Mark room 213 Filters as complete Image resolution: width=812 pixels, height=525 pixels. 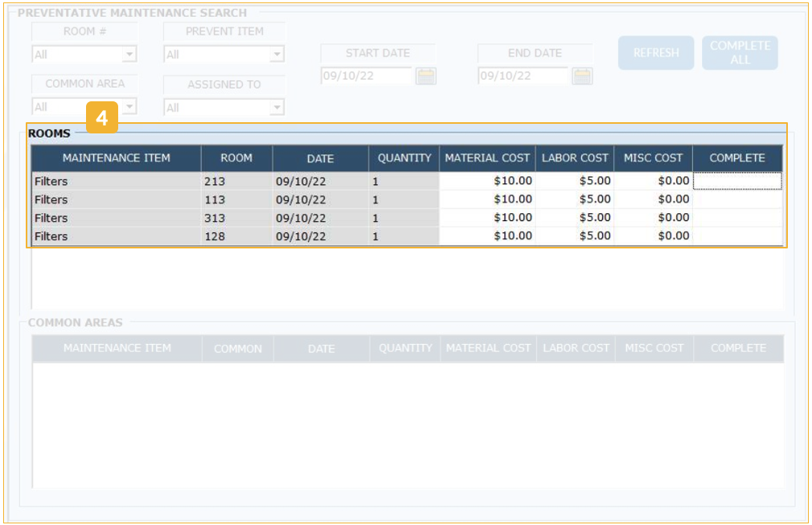[737, 181]
